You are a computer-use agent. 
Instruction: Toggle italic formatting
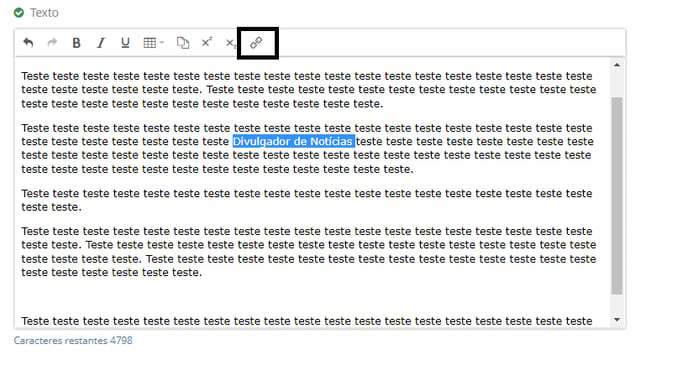pos(101,43)
